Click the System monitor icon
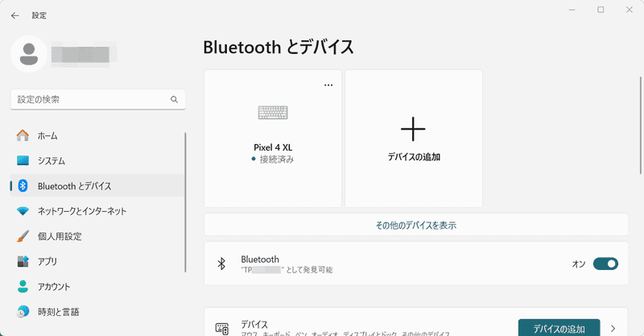Viewport: 644px width, 336px height. coord(23,160)
